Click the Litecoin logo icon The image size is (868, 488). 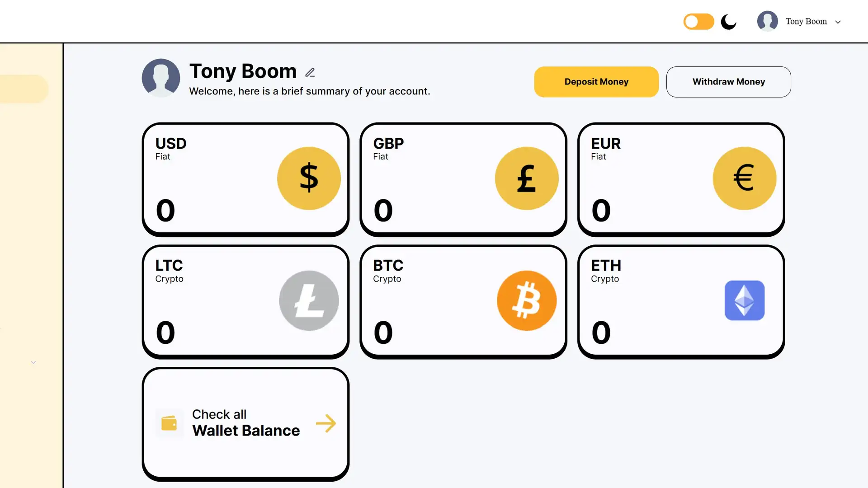[x=309, y=300]
